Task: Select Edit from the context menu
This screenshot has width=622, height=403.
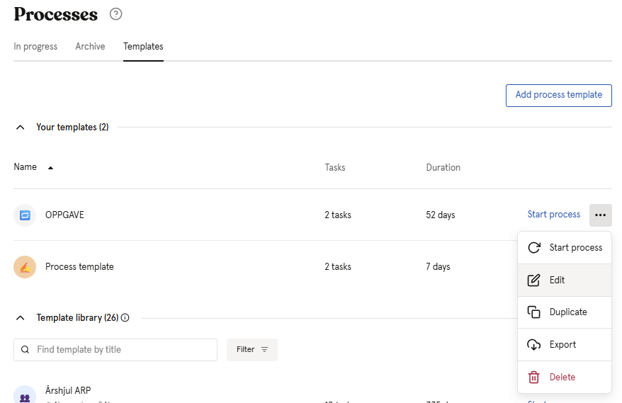Action: click(557, 280)
